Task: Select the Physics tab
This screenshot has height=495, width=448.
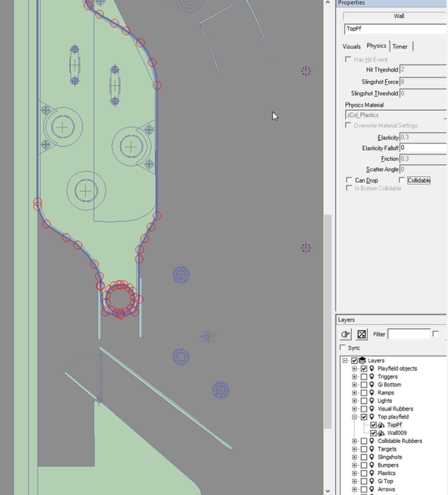Action: click(x=376, y=46)
